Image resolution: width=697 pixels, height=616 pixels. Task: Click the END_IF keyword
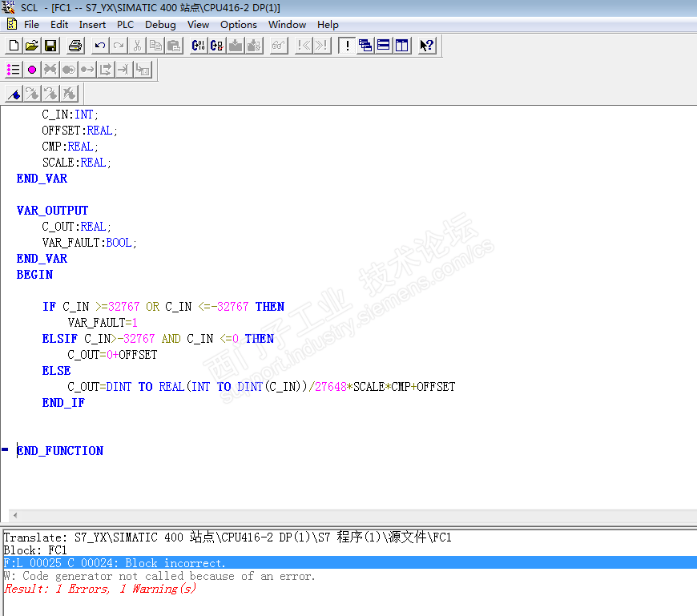[63, 403]
